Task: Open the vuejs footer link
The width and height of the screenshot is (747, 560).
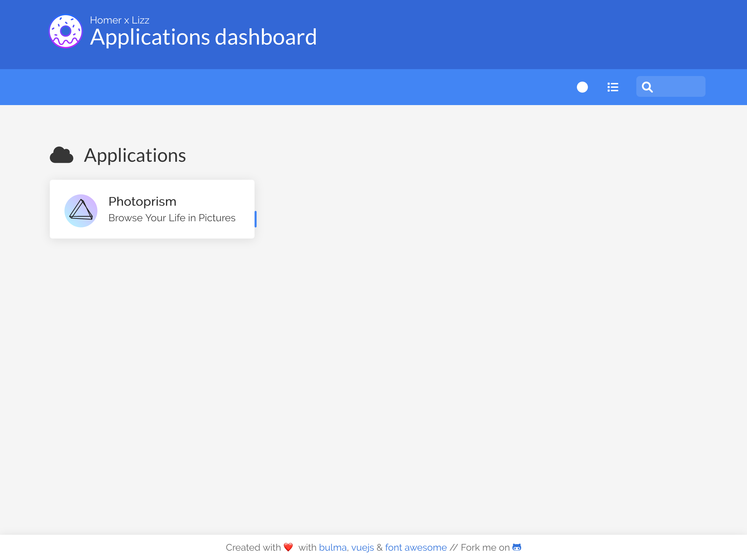Action: [362, 548]
